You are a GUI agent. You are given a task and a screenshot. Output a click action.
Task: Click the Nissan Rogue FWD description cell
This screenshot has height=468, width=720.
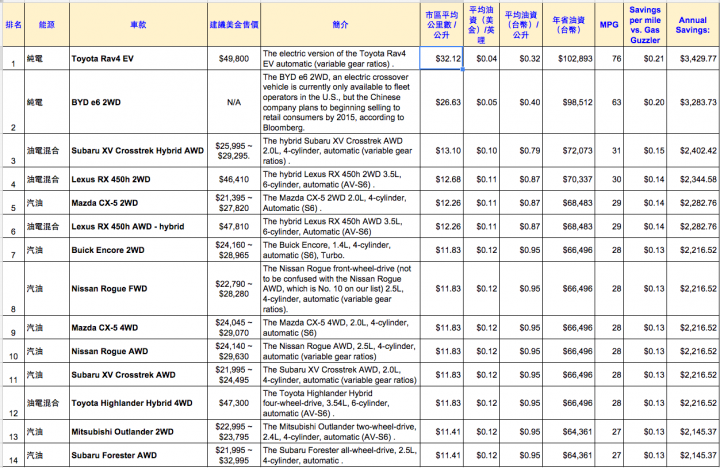click(x=340, y=288)
